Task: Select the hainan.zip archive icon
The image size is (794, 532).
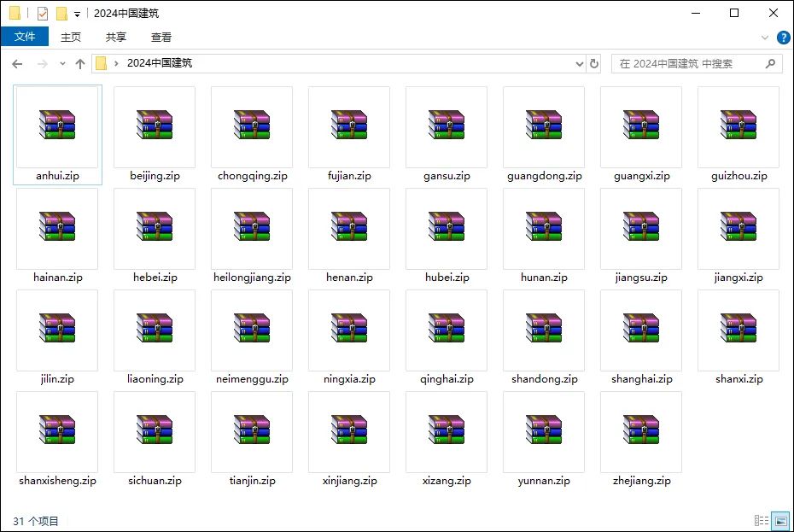Action: (57, 226)
